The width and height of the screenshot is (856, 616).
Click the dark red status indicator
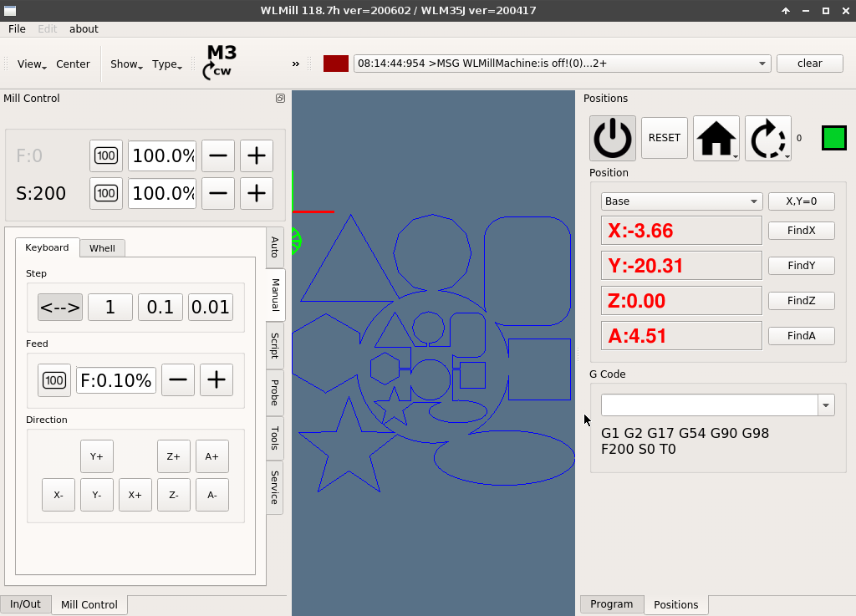[x=336, y=64]
